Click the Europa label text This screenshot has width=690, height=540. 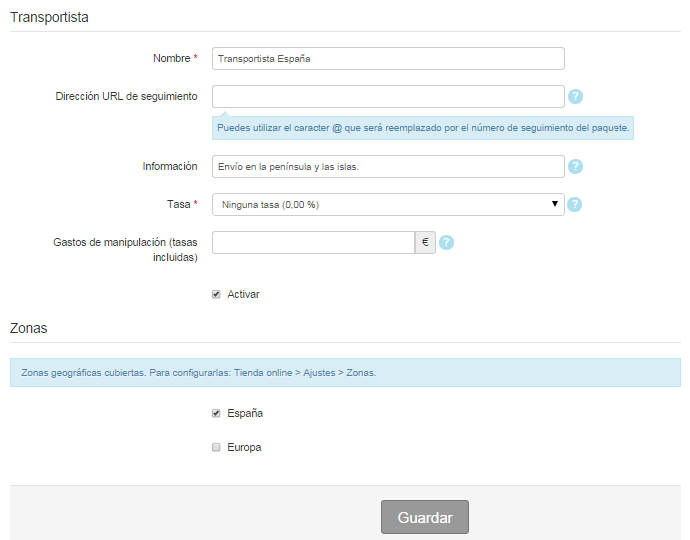tap(244, 447)
